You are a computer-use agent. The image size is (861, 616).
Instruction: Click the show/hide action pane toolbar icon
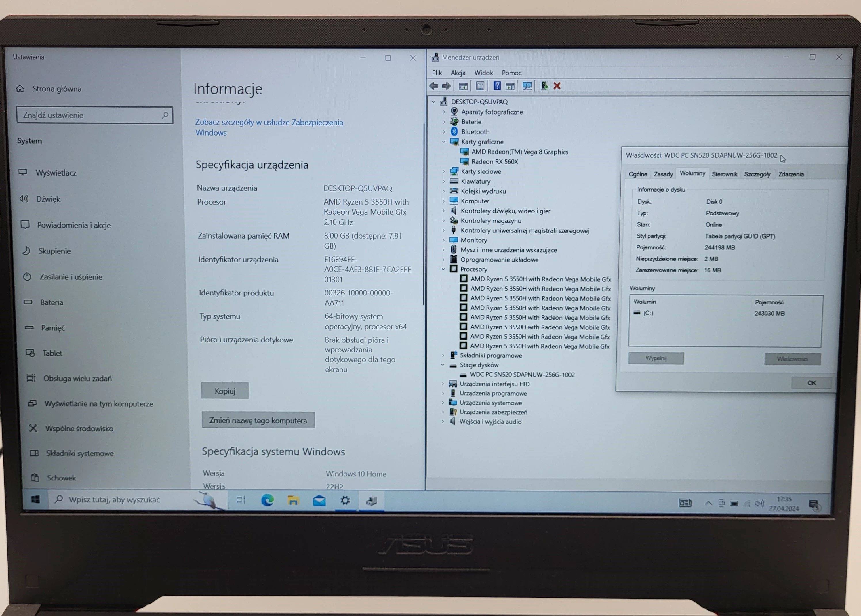coord(510,86)
